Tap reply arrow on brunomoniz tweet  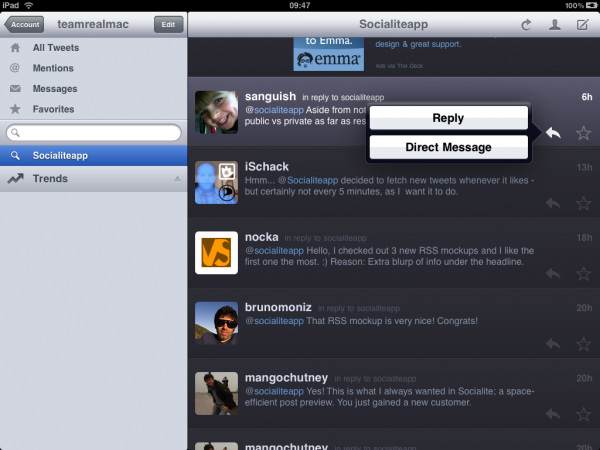click(x=553, y=344)
